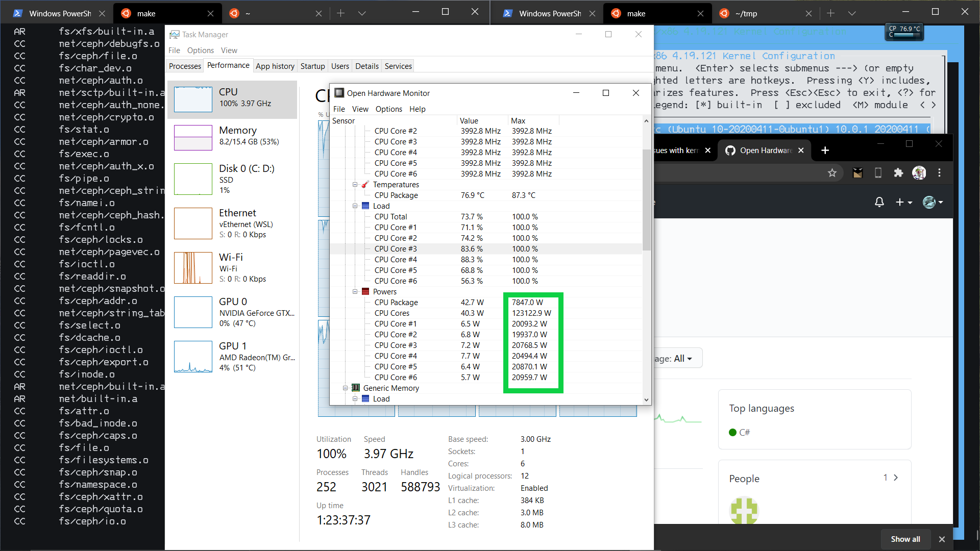The image size is (980, 551).
Task: Select the Wi-Fi panel in Task Manager
Action: click(x=232, y=267)
